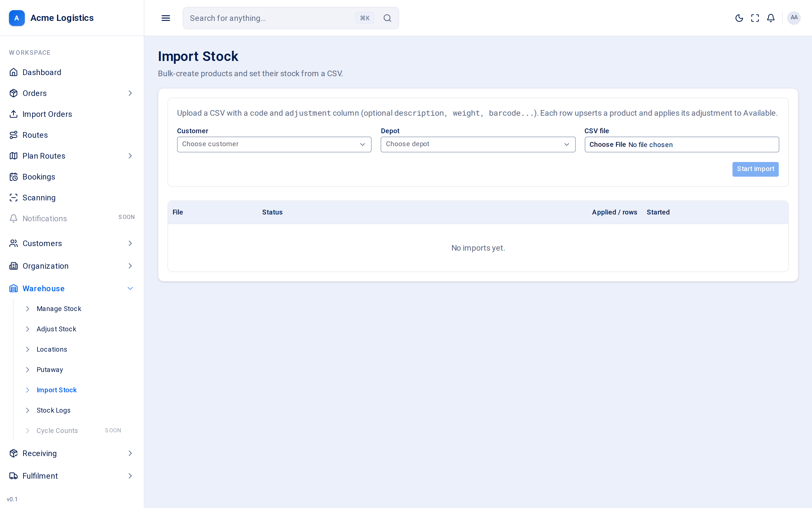The width and height of the screenshot is (812, 508).
Task: Open Stock Logs under Warehouse
Action: (53, 410)
